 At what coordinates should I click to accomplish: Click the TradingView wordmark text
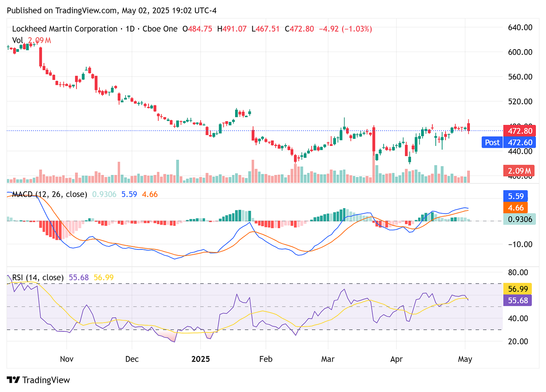46,380
